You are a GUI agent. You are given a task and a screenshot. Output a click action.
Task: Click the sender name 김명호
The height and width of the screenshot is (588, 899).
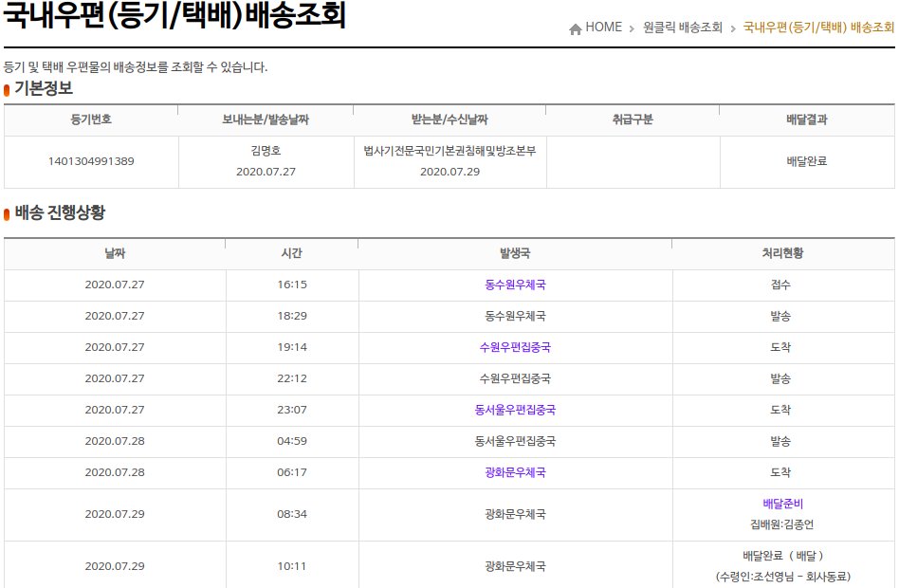tap(266, 151)
